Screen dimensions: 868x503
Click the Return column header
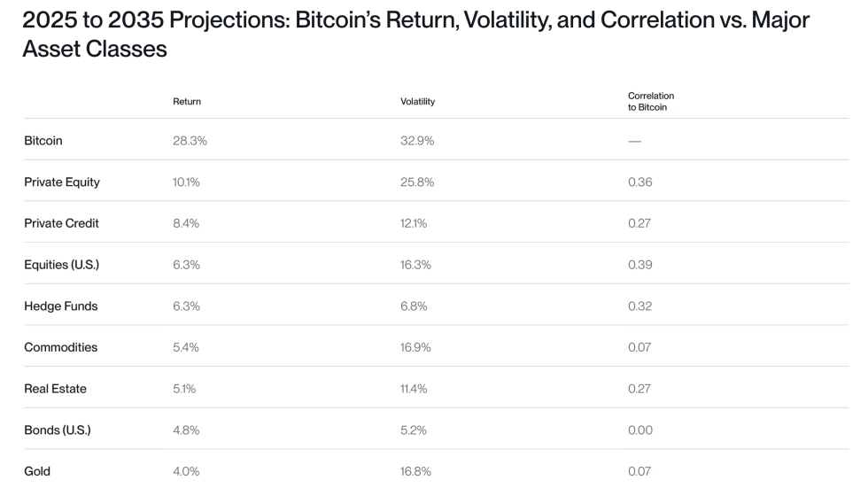[187, 102]
